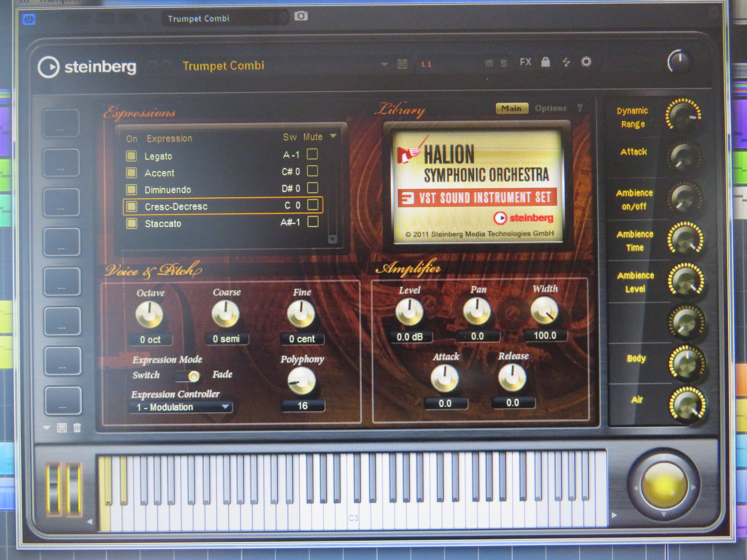Click the solo 's' icon in header
The width and height of the screenshot is (747, 560).
click(504, 63)
